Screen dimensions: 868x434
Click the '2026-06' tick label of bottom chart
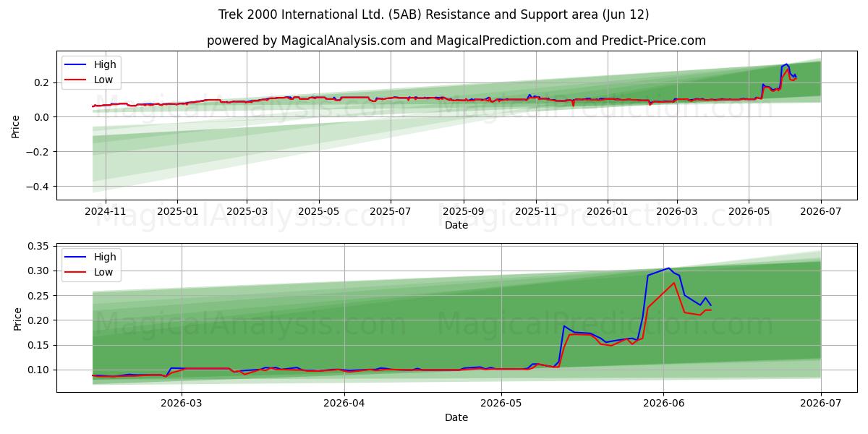[663, 404]
